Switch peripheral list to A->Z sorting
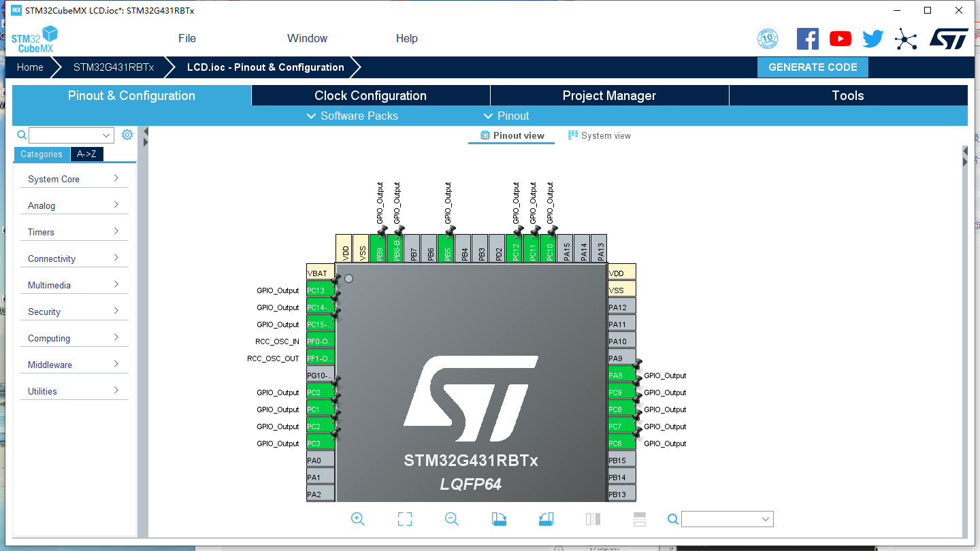The image size is (980, 551). pyautogui.click(x=86, y=154)
